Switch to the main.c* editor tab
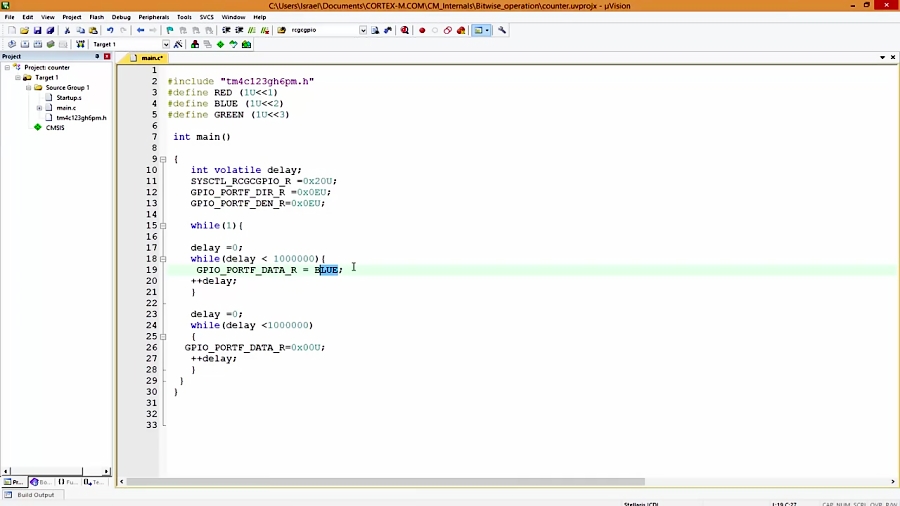This screenshot has height=506, width=900. tap(150, 58)
